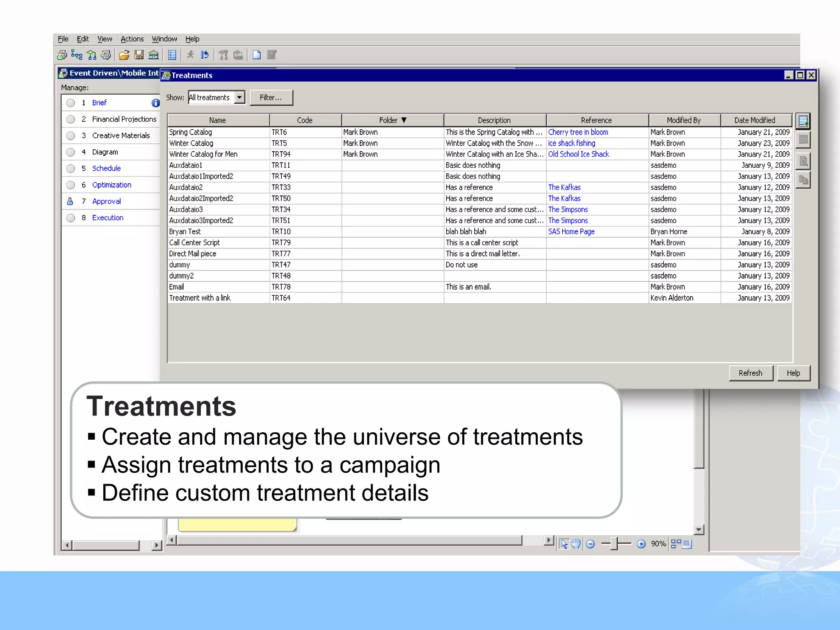Open the Actions menu
This screenshot has width=840, height=630.
coord(132,39)
